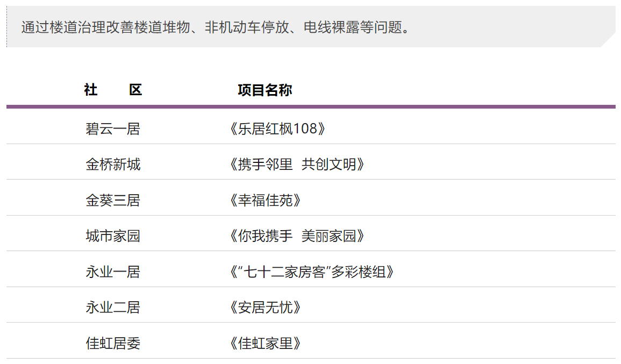The image size is (621, 364).
Task: Click the 社区 column header
Action: (x=113, y=90)
